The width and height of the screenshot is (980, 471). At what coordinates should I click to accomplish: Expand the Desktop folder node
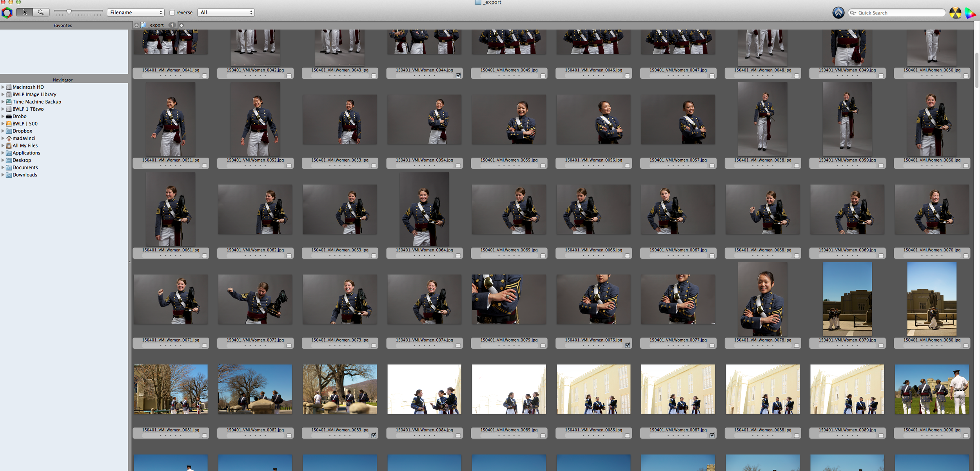3,160
